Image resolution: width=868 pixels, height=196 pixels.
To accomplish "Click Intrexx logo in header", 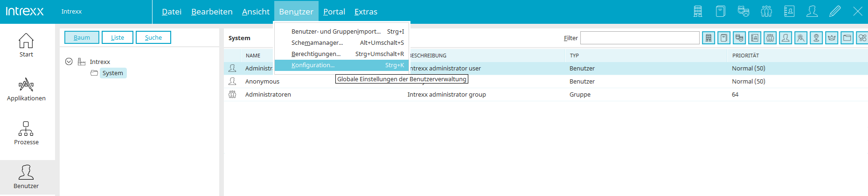I will 25,11.
